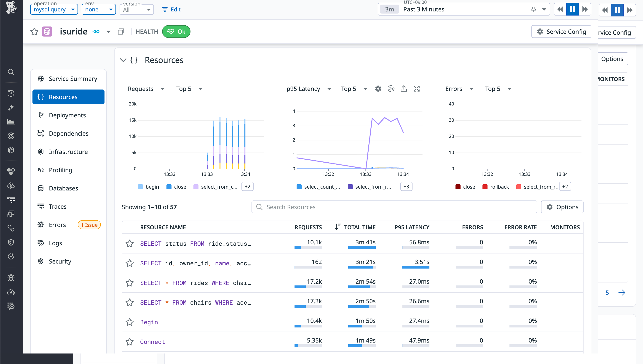Click the p95 Latency graph settings gear
Viewport: 643px width, 364px height.
(x=378, y=89)
